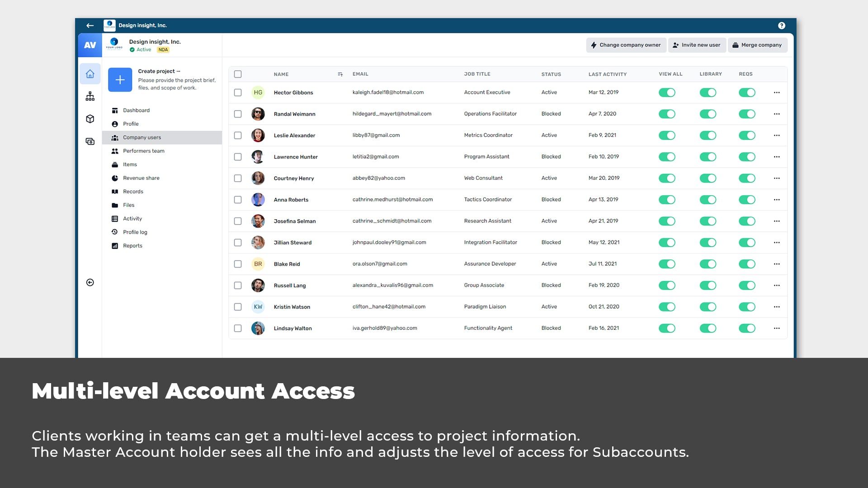Tick the checkbox for Lawrence Hunter
Viewport: 868px width, 488px height.
click(x=238, y=157)
